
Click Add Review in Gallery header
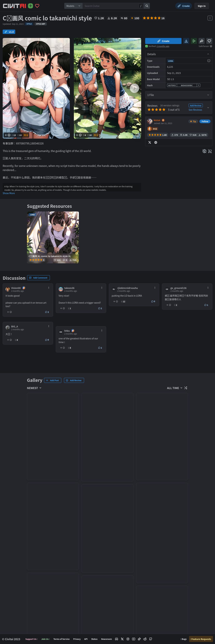click(74, 380)
